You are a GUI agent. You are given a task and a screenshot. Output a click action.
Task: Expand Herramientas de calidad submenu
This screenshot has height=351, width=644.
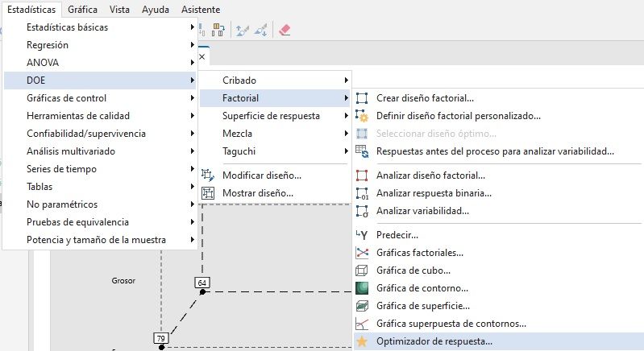pyautogui.click(x=100, y=116)
